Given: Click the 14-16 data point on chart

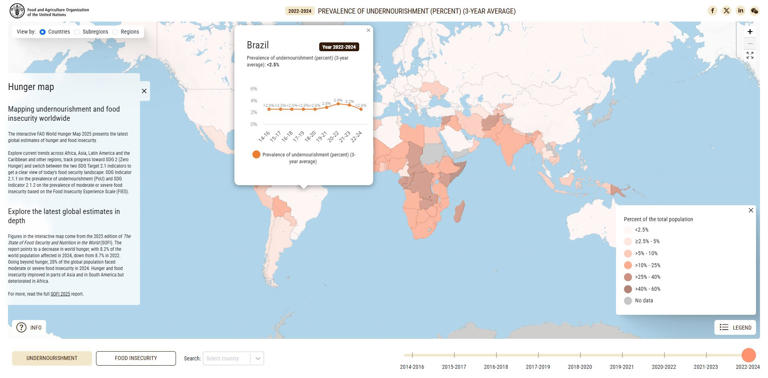Looking at the screenshot, I should (x=268, y=109).
